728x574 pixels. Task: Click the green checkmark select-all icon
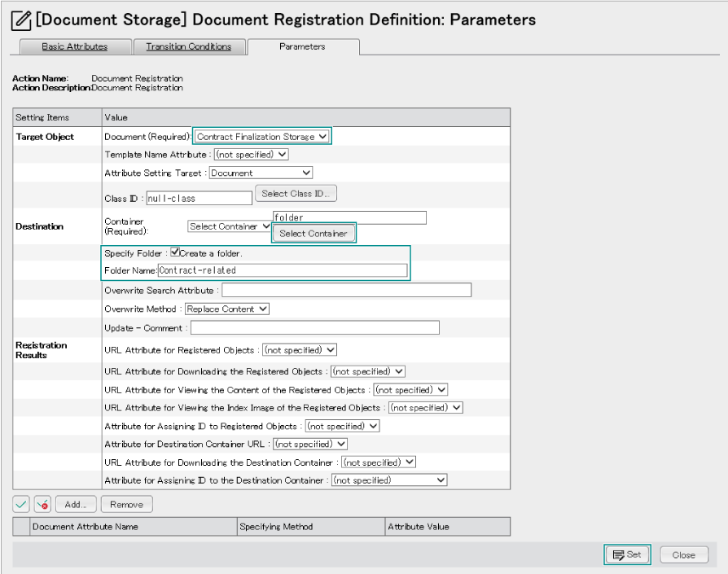tap(21, 505)
